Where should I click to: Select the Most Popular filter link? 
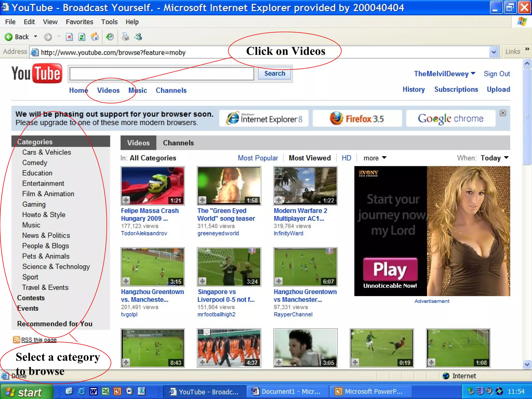pyautogui.click(x=258, y=158)
